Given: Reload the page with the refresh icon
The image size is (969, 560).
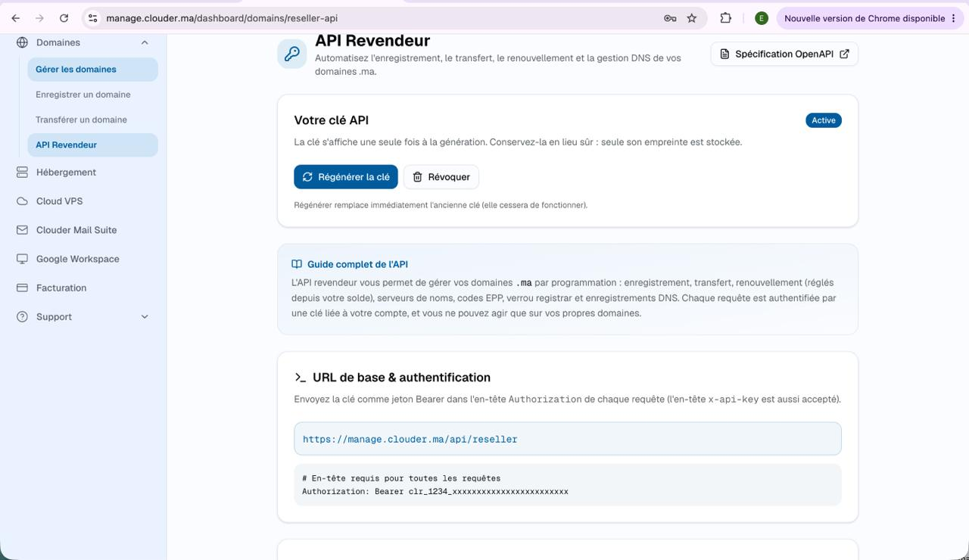Looking at the screenshot, I should coord(64,18).
